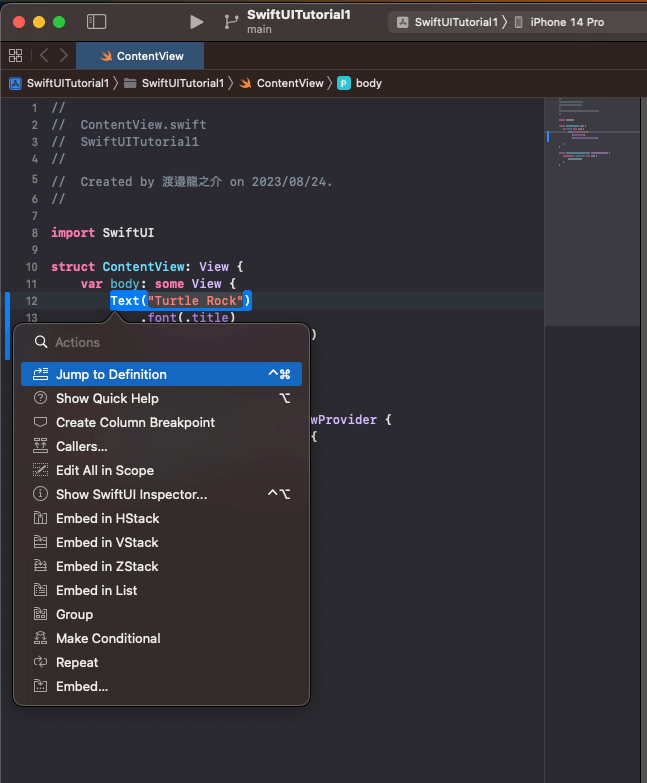Click line number 10 in gutter
Image resolution: width=647 pixels, height=783 pixels.
coord(31,267)
